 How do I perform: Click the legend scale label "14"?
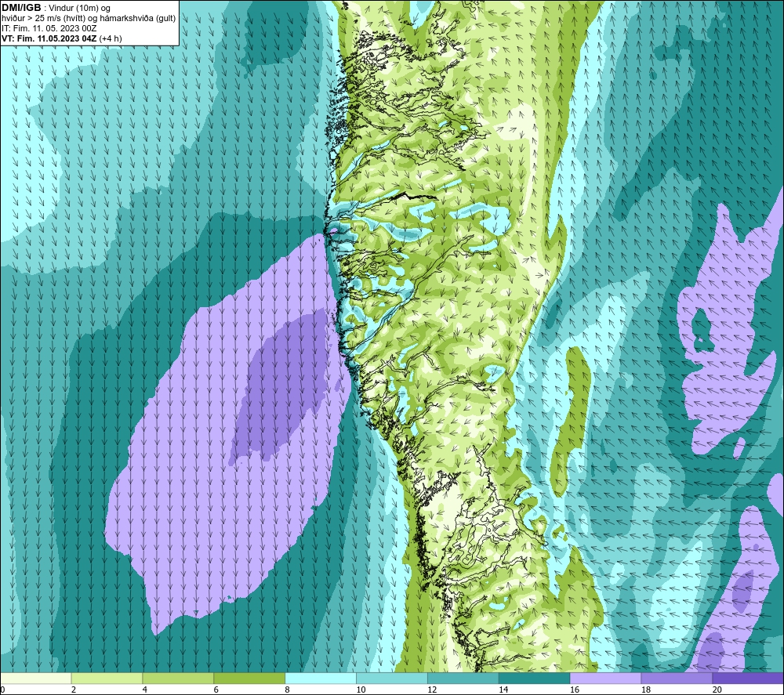(503, 690)
